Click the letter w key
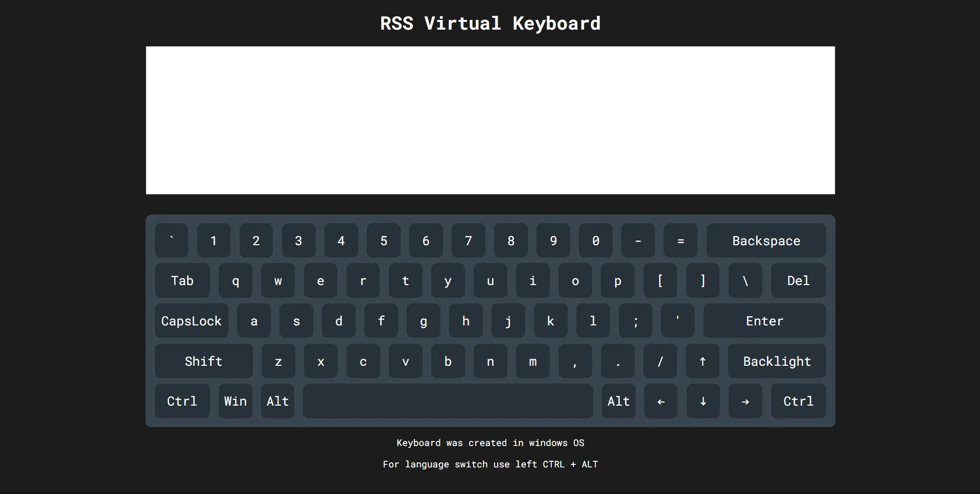This screenshot has height=494, width=980. click(278, 280)
